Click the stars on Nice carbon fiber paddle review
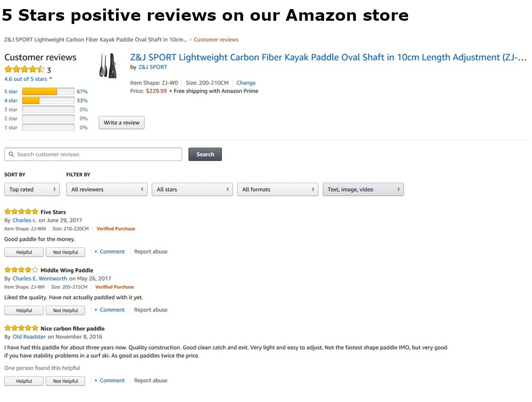Image resolution: width=532 pixels, height=402 pixels. [21, 328]
